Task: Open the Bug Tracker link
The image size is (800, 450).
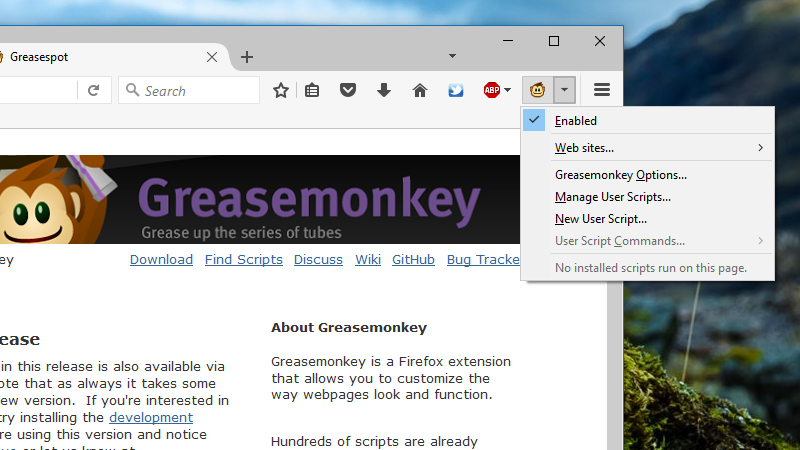Action: 483,260
